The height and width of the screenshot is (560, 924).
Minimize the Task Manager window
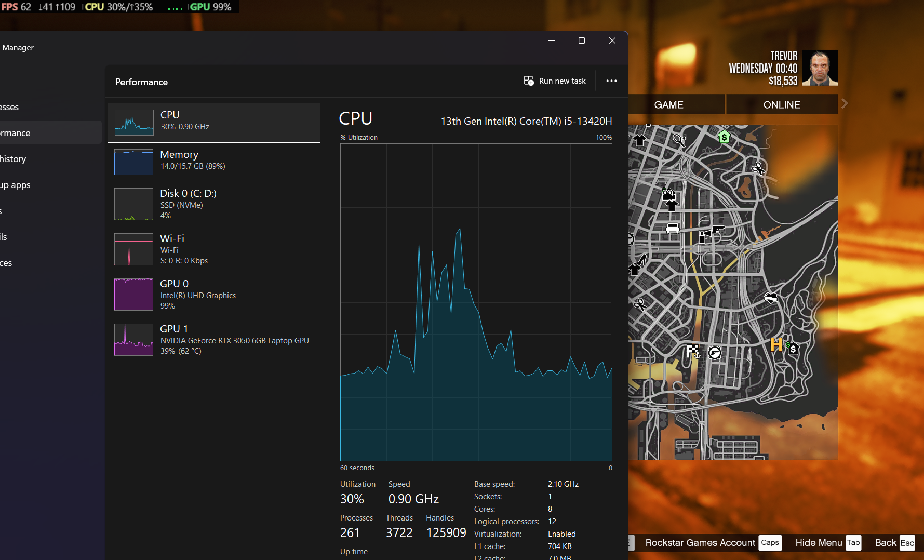(x=552, y=41)
